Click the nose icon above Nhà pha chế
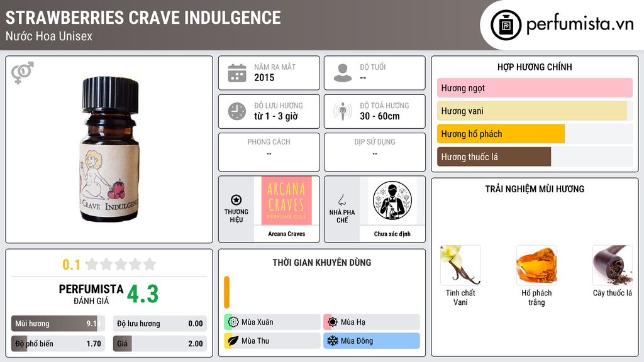The width and height of the screenshot is (644, 362). (x=341, y=200)
